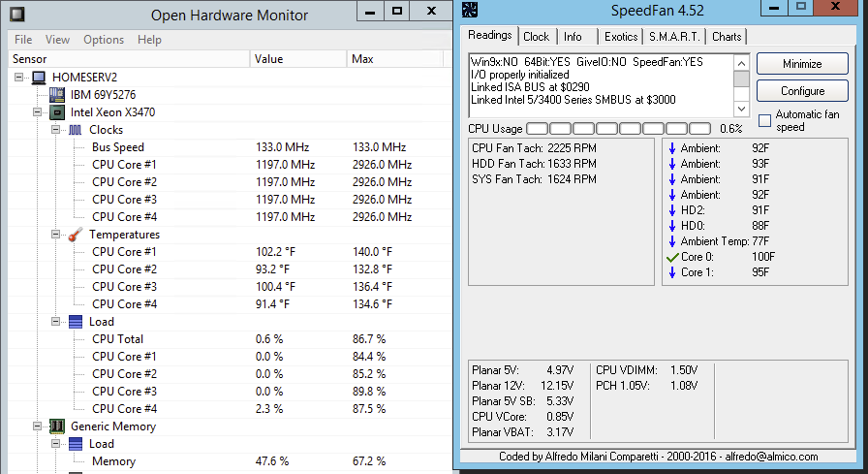Click the blue arrow beside Core 1
868x474 pixels.
pyautogui.click(x=672, y=272)
